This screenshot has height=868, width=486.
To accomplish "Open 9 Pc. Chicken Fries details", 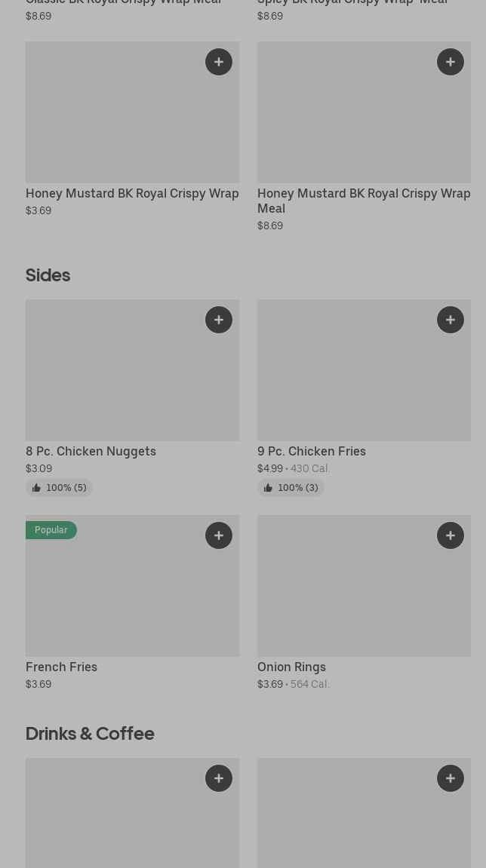I will pyautogui.click(x=312, y=452).
